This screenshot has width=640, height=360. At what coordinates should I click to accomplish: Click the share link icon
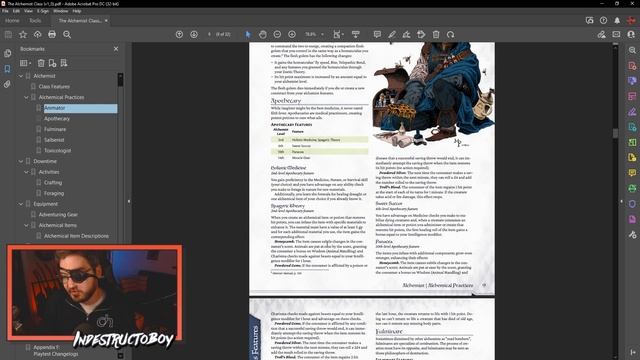(x=601, y=35)
